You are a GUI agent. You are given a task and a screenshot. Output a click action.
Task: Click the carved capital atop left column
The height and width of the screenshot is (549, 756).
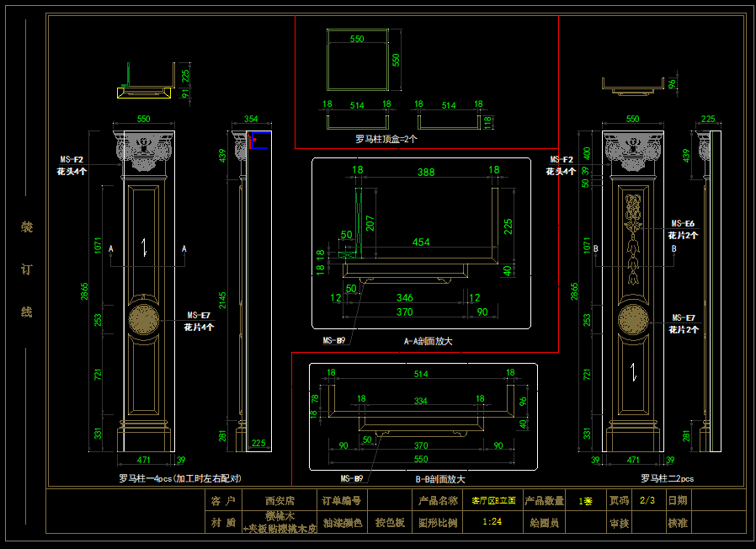tap(143, 150)
